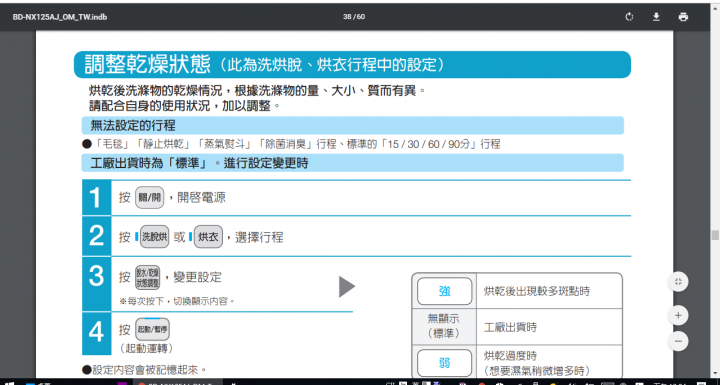Click the 洗脫烘 key graphic in step 2
This screenshot has height=385, width=720.
(154, 238)
